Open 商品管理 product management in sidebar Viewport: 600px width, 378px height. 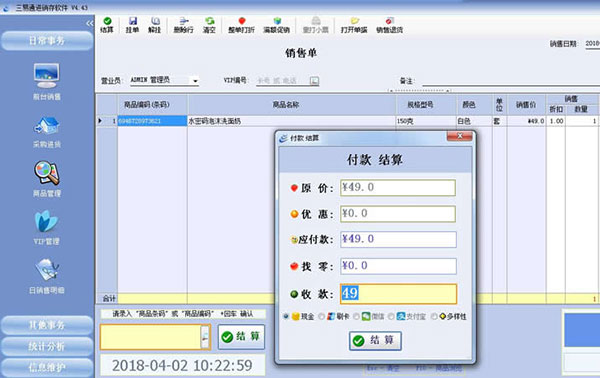point(46,179)
